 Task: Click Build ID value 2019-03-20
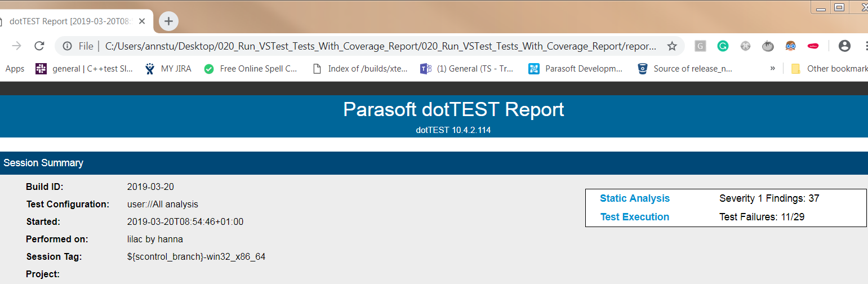150,187
